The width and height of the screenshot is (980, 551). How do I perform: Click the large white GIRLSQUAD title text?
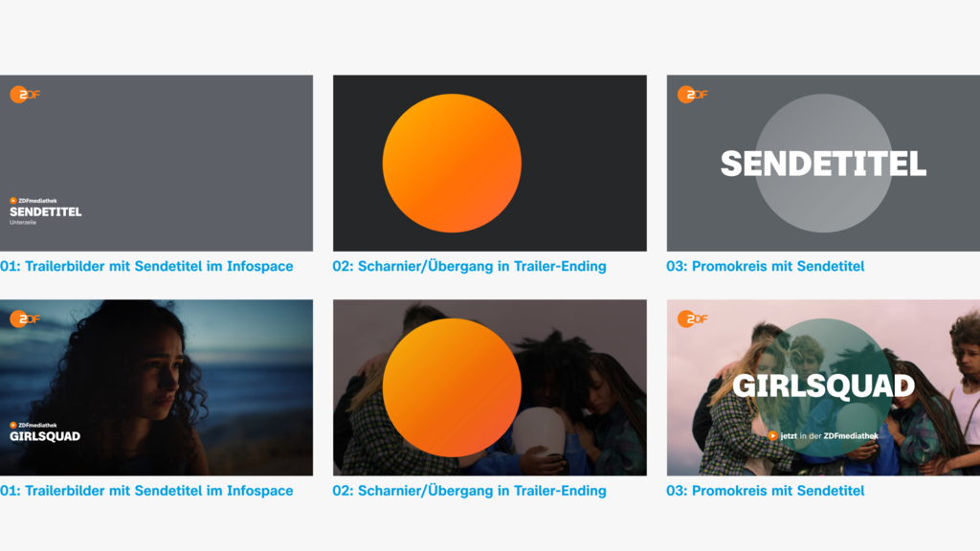(823, 386)
